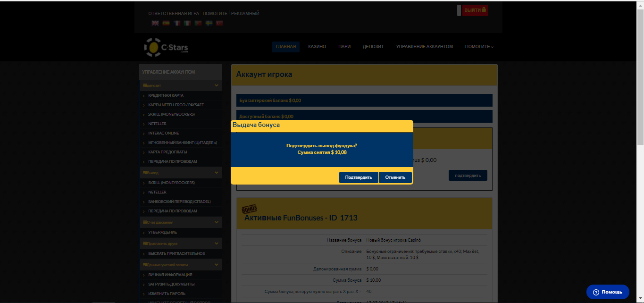The width and height of the screenshot is (644, 303).
Task: Choose the Turkish flag icon
Action: [x=219, y=23]
